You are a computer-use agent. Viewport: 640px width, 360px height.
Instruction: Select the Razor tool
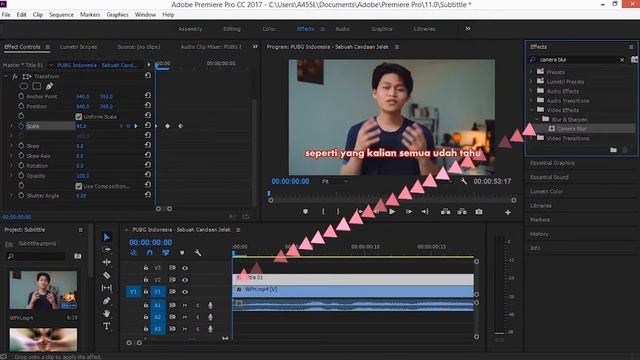(107, 275)
